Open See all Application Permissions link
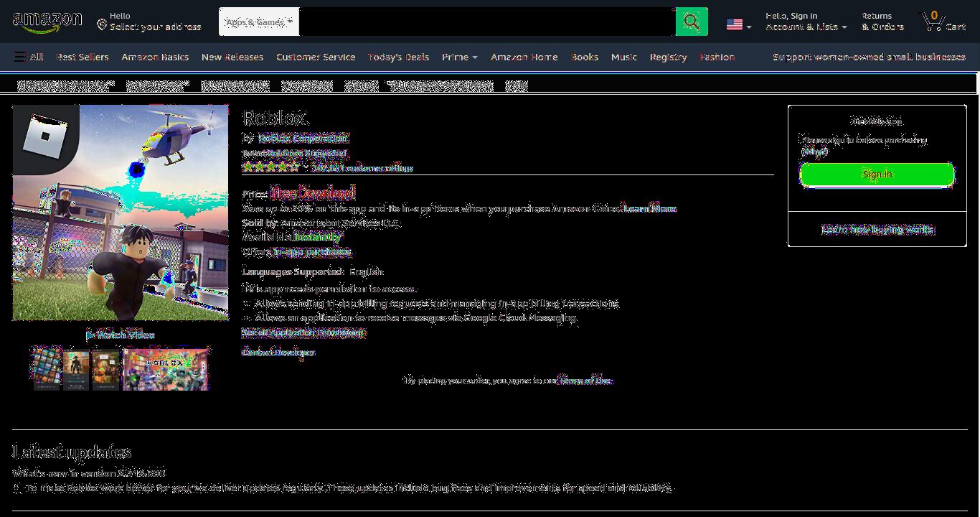The width and height of the screenshot is (980, 517). tap(303, 332)
